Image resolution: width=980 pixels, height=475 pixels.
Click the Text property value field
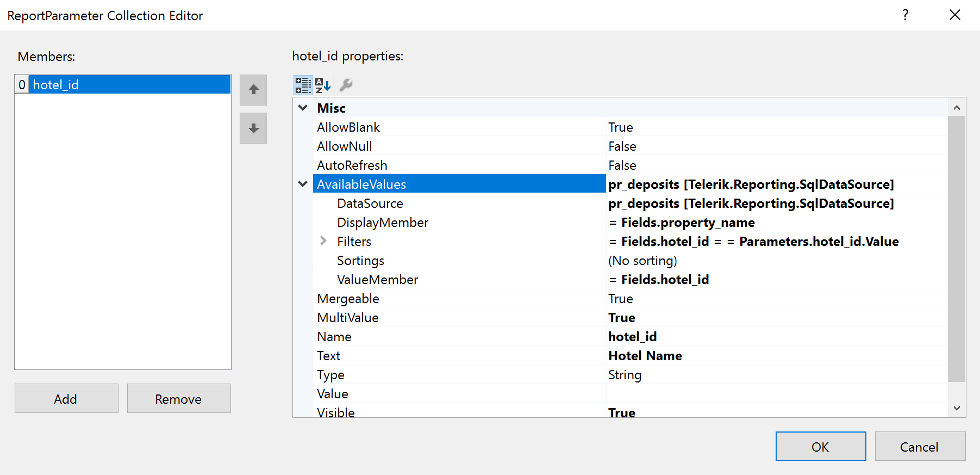click(x=761, y=356)
